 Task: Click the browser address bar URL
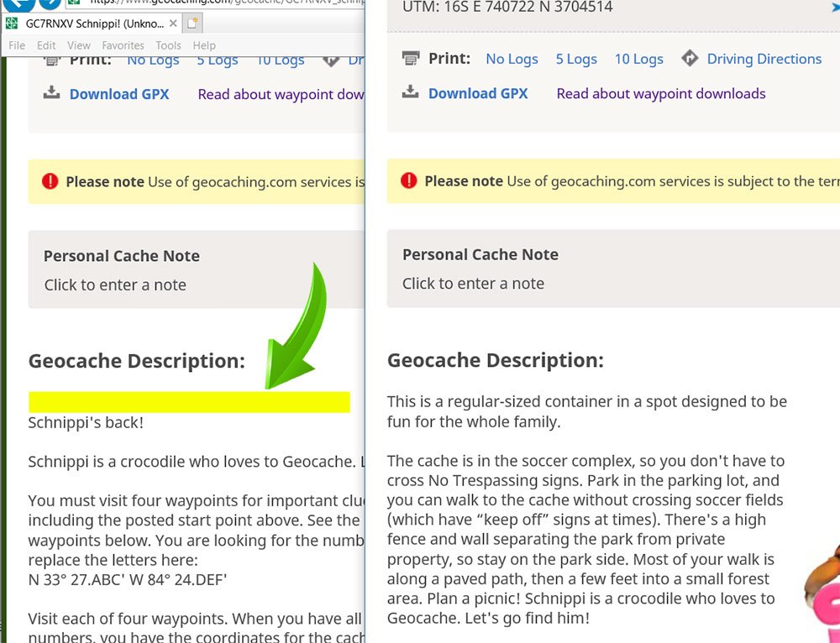click(225, 3)
